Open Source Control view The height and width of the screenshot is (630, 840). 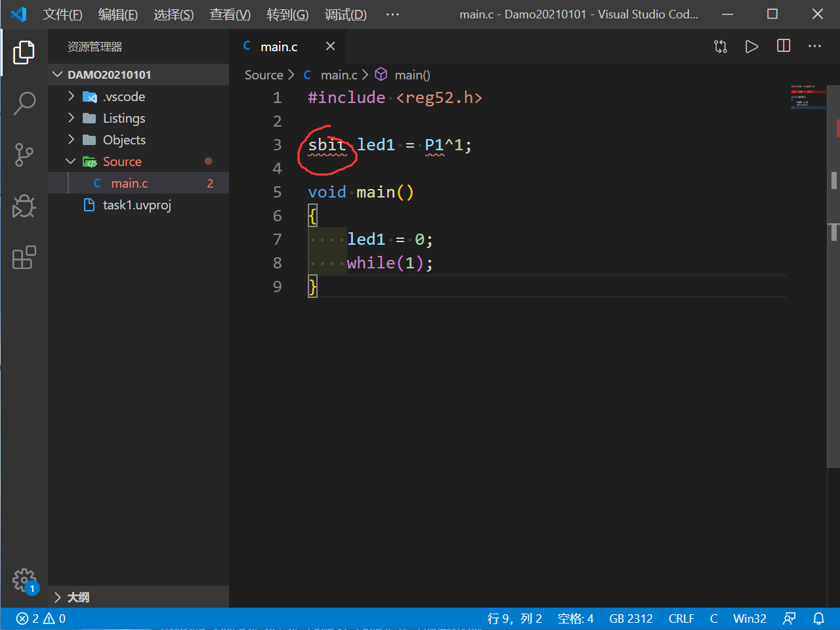[x=24, y=155]
